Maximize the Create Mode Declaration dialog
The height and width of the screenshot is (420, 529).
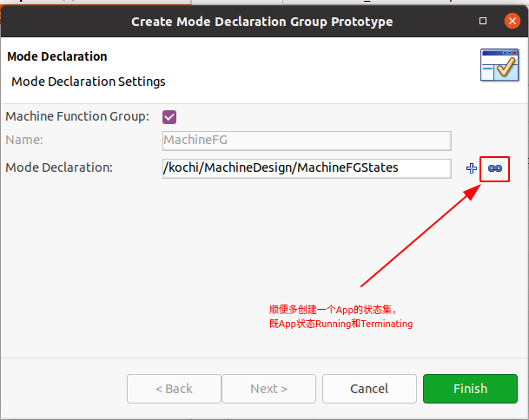coord(483,21)
